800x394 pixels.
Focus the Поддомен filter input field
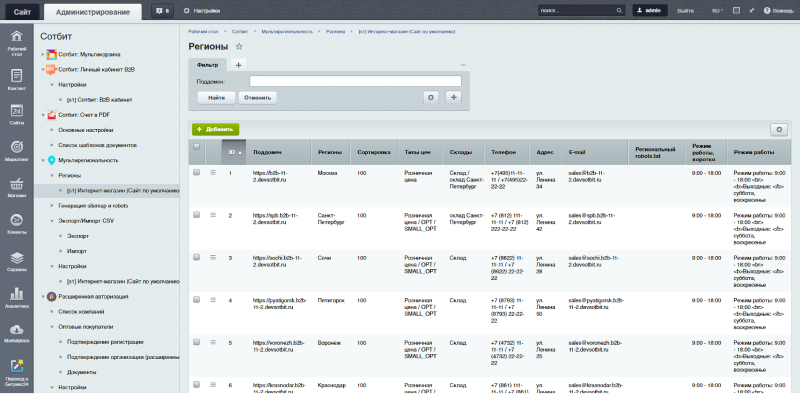tap(355, 81)
